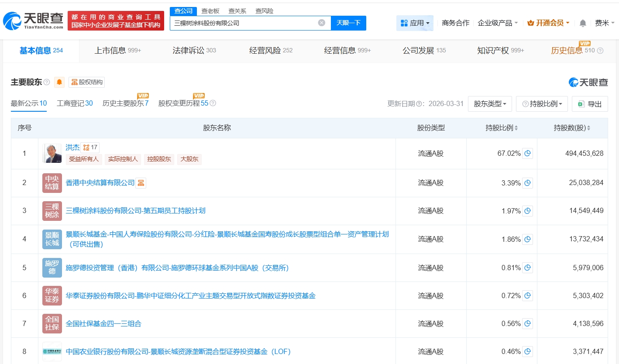Click 施罗德 logo tile in row 5
The width and height of the screenshot is (619, 364).
(x=52, y=268)
